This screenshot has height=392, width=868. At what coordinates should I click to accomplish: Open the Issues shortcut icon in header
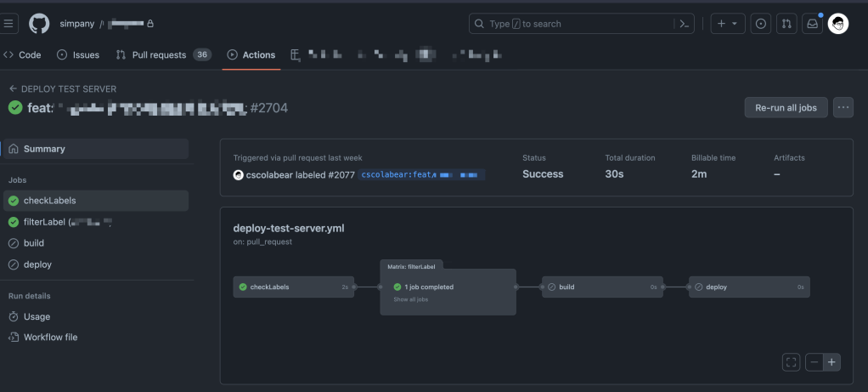761,24
